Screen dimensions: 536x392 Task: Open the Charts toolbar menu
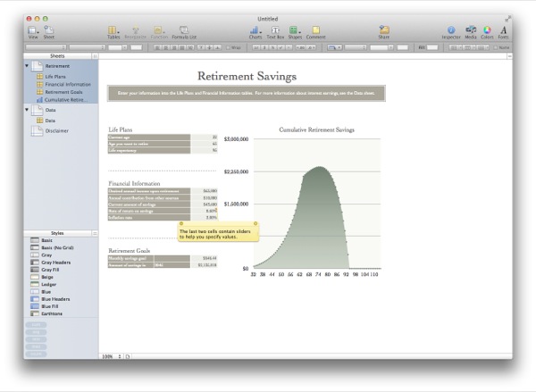tap(255, 32)
